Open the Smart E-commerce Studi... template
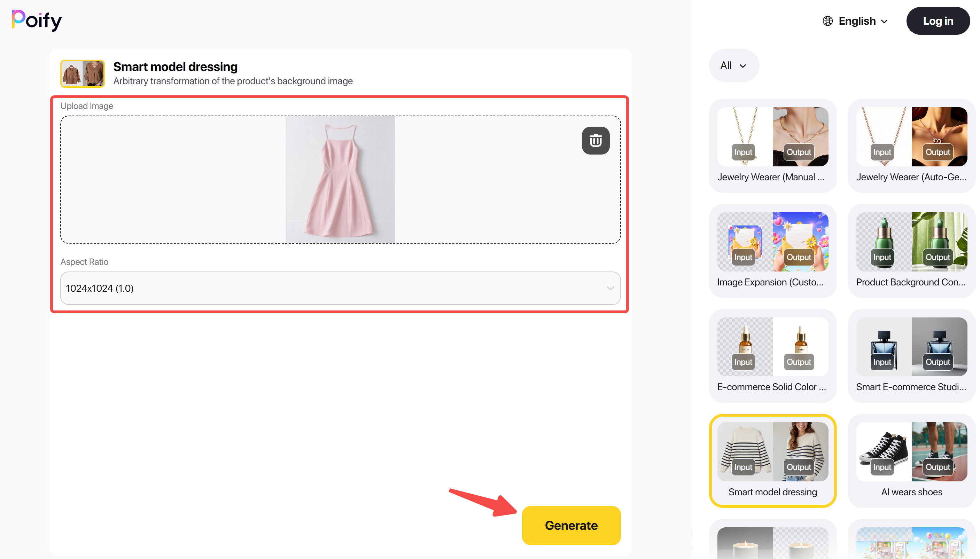 click(x=911, y=355)
